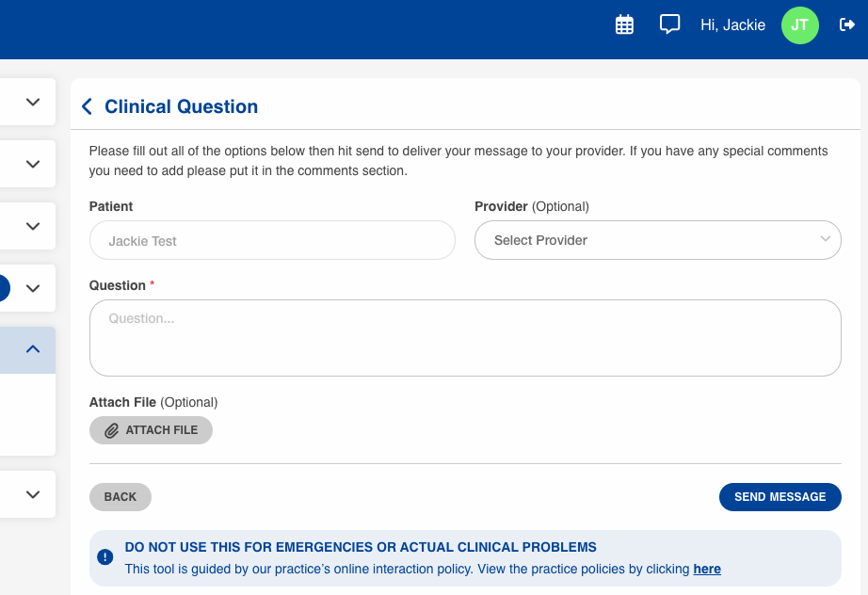Expand the second sidebar section from the top
This screenshot has height=595, width=868.
coord(33,164)
